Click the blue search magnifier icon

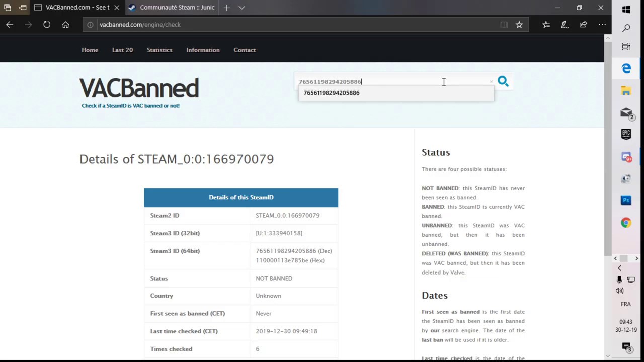[503, 81]
